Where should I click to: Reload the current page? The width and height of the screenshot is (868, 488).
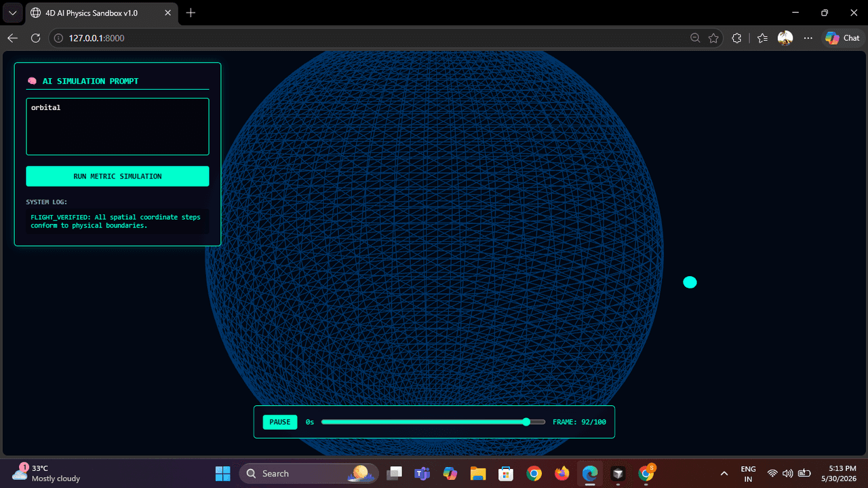coord(36,38)
